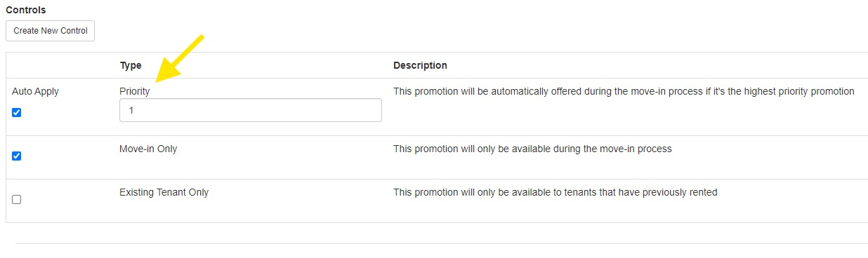
Task: Click the Description column header
Action: tap(420, 65)
